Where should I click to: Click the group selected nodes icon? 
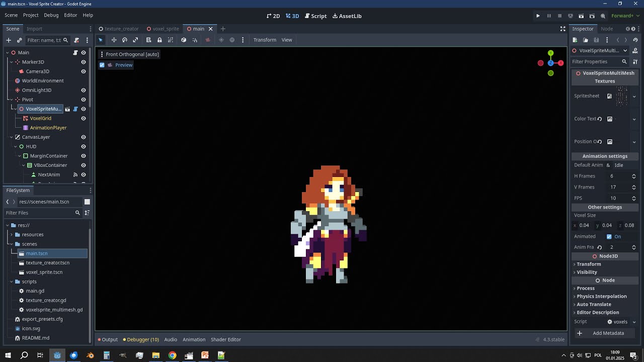(x=171, y=40)
